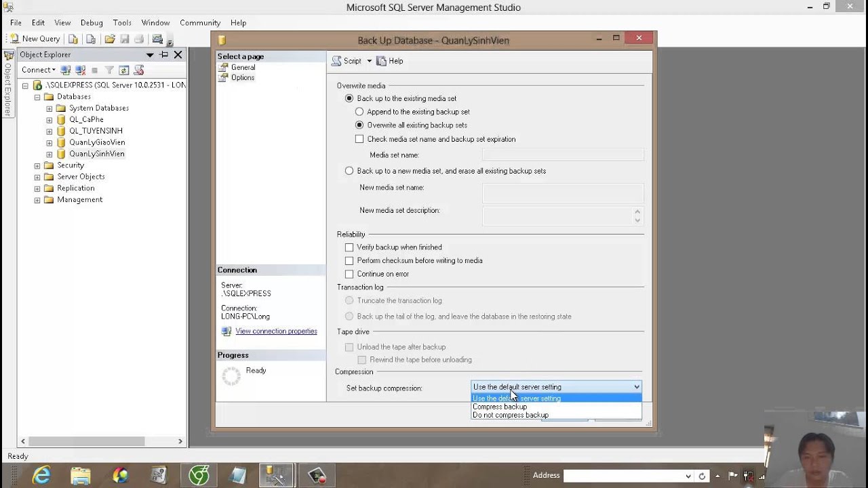The height and width of the screenshot is (488, 868).
Task: Expand the System Databases node
Action: [x=49, y=108]
